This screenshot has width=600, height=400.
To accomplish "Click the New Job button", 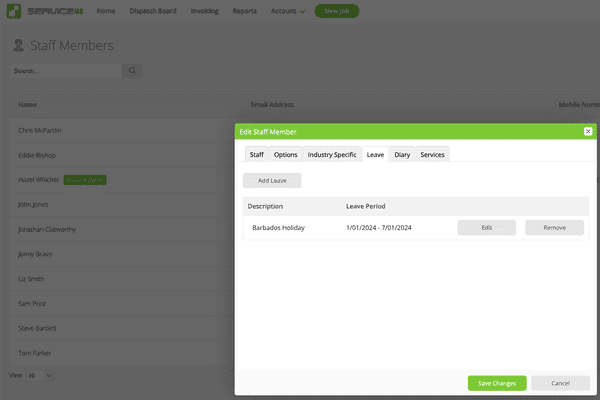I will [336, 11].
